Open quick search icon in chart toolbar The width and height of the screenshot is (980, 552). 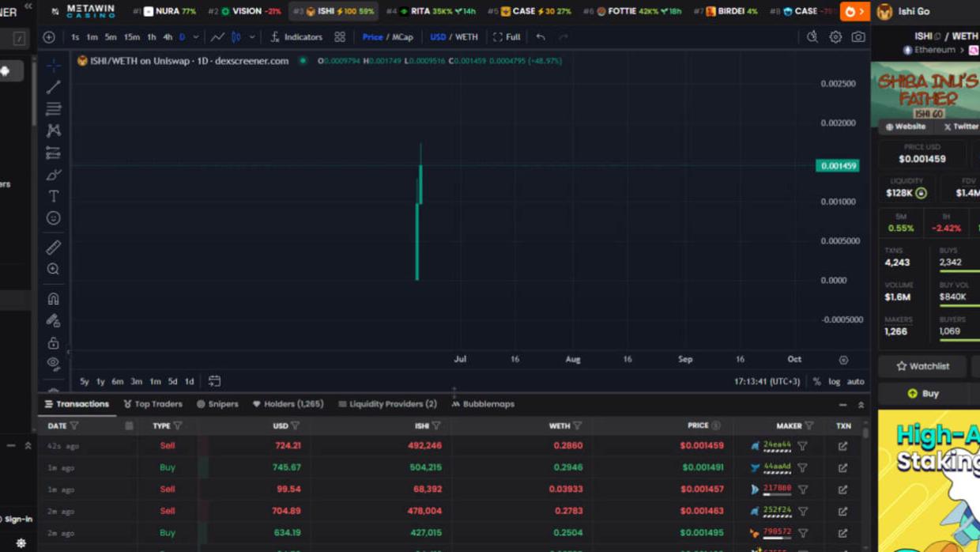click(x=812, y=37)
